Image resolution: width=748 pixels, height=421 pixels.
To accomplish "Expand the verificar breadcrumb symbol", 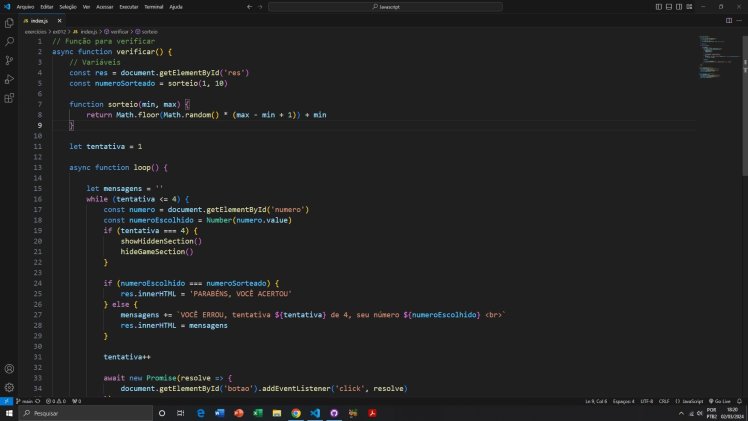I will coord(116,31).
